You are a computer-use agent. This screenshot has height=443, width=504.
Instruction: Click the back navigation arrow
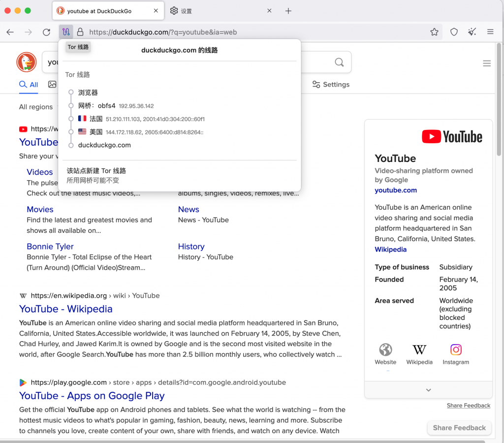10,32
